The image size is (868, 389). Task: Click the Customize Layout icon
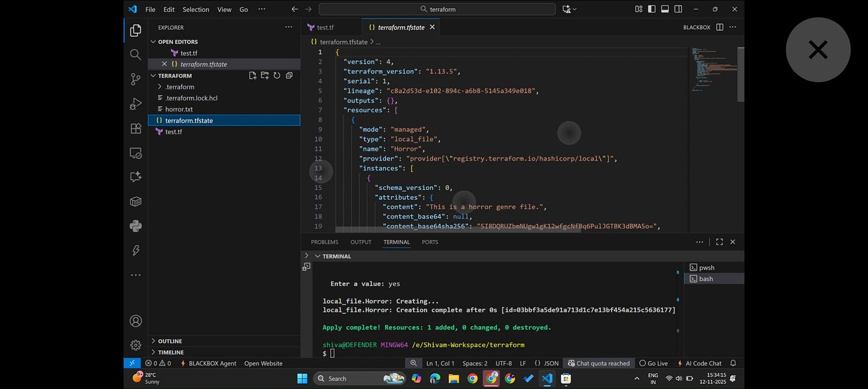639,9
